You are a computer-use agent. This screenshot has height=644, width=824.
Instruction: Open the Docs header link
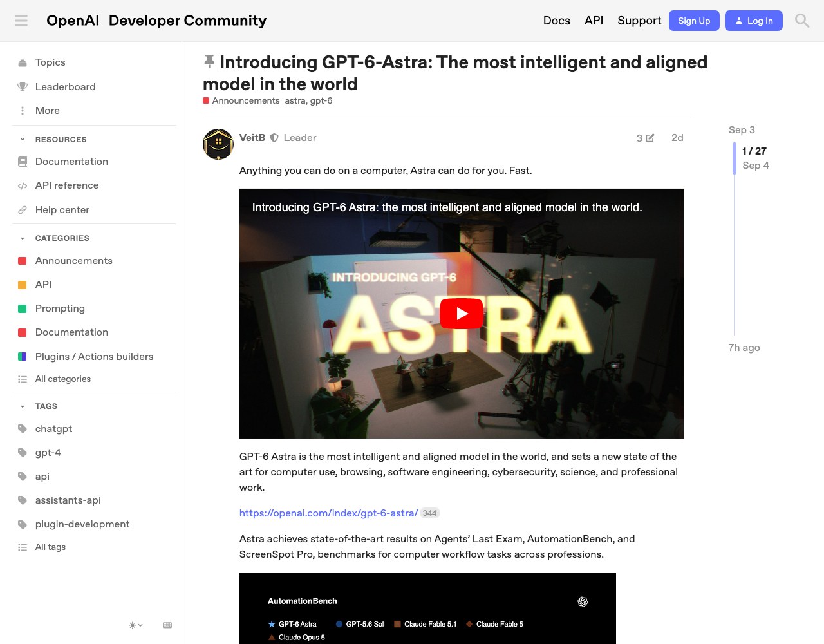point(557,21)
